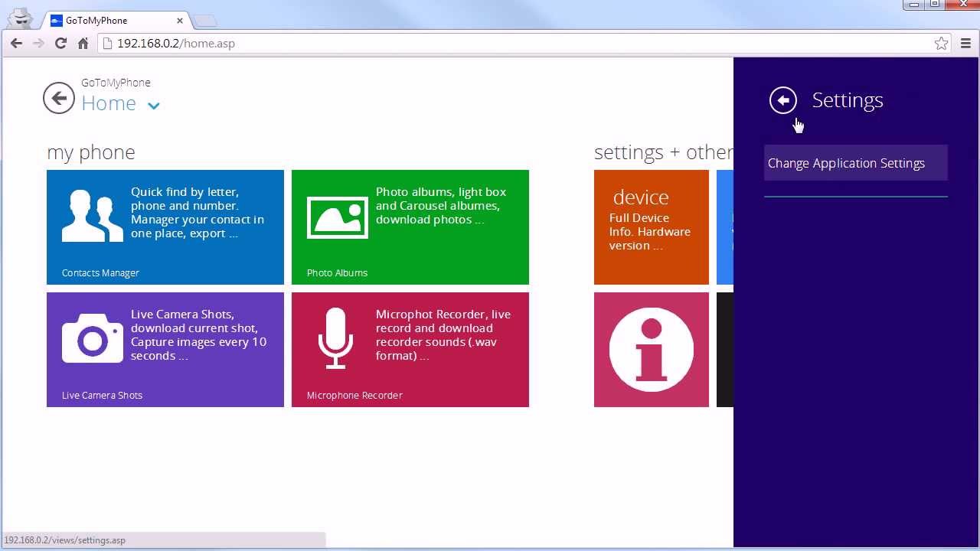The width and height of the screenshot is (980, 551).
Task: Click the 'my phone' section heading
Action: point(91,152)
